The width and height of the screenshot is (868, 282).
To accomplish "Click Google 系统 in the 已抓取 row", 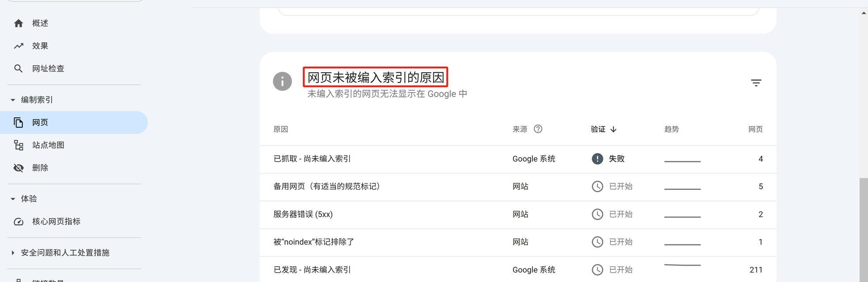I will (534, 159).
